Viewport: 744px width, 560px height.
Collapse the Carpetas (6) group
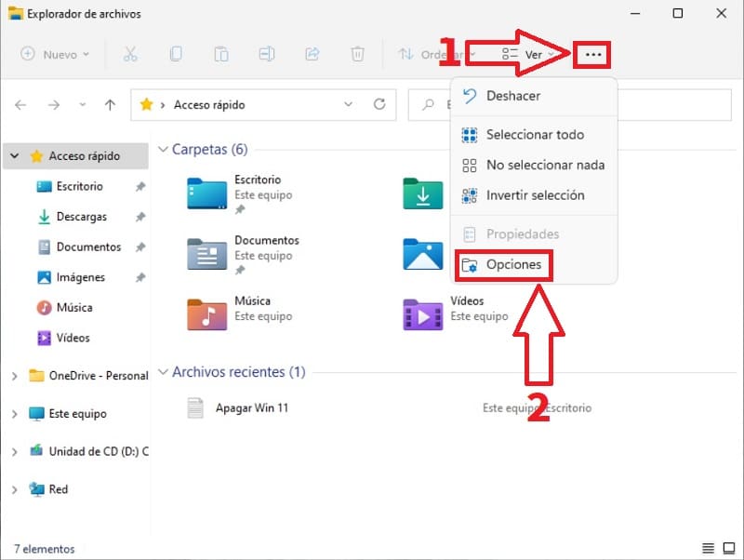coord(163,150)
